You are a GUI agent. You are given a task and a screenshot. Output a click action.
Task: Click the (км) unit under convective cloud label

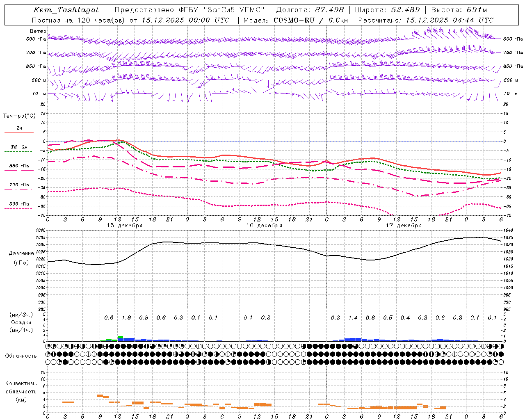click(21, 399)
